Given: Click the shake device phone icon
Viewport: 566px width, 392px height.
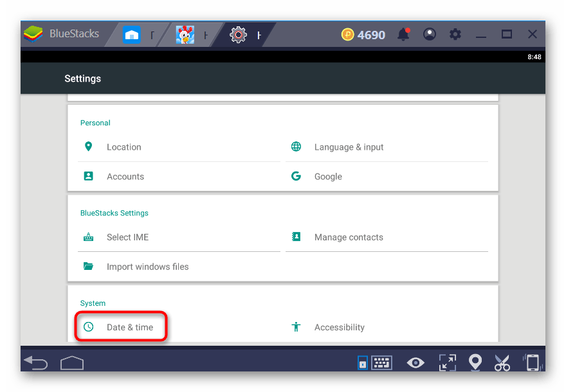Looking at the screenshot, I should pyautogui.click(x=532, y=363).
